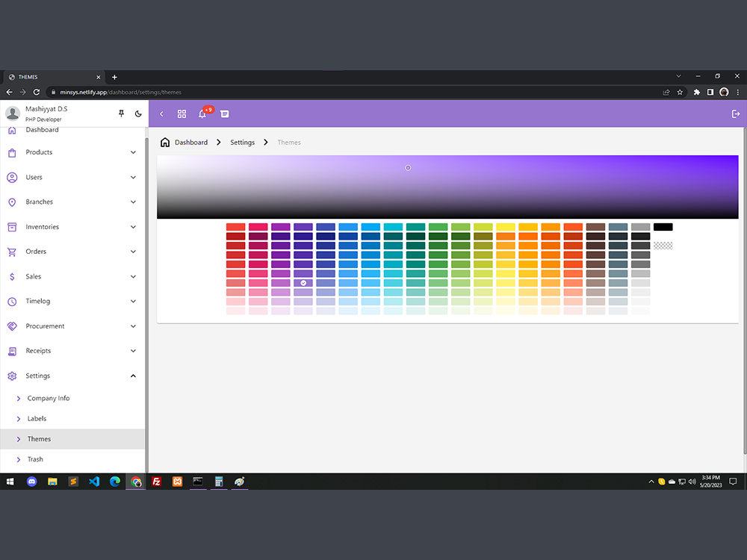
Task: Open browser extensions puzzle icon
Action: 696,93
